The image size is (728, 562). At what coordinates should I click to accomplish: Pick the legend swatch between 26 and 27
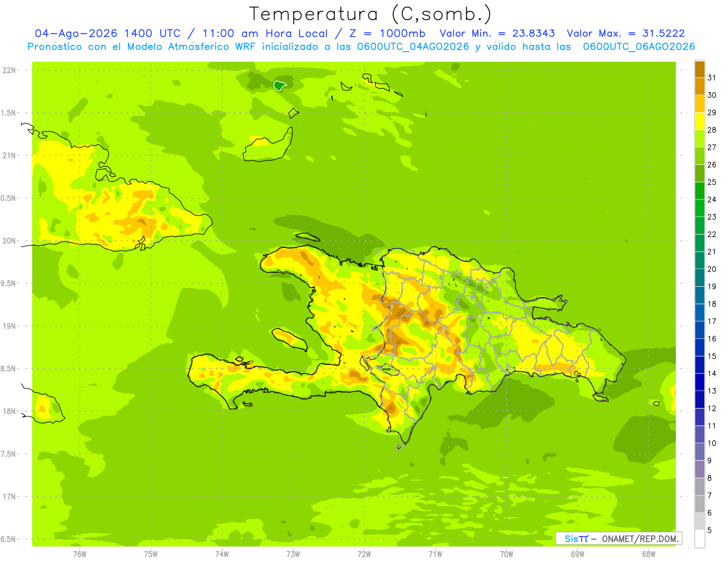[699, 156]
